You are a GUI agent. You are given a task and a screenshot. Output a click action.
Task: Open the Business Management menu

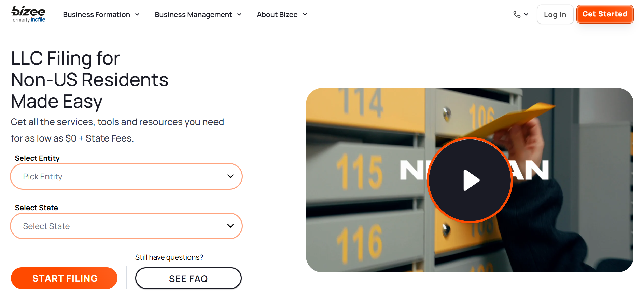[x=193, y=15]
